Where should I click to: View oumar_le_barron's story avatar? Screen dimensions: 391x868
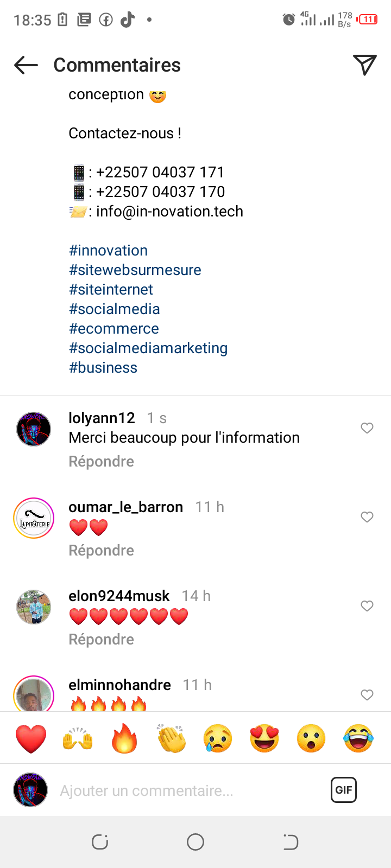(34, 518)
